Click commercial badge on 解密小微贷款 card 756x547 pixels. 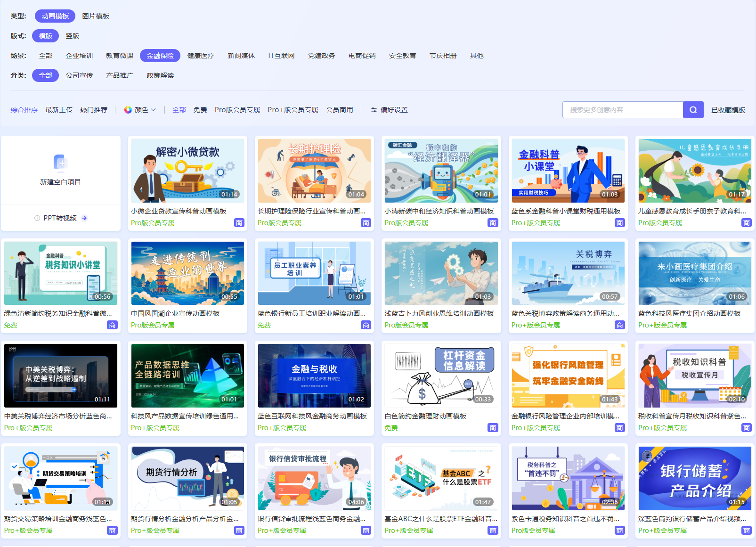pos(239,223)
